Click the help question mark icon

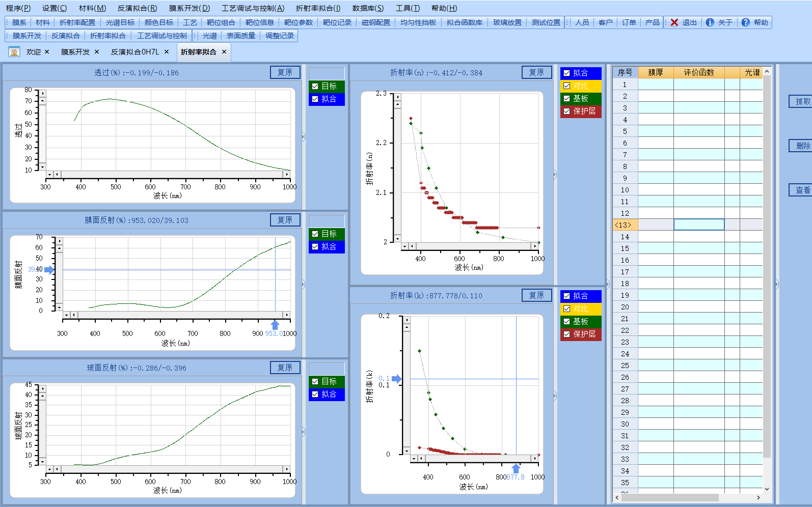pos(745,22)
